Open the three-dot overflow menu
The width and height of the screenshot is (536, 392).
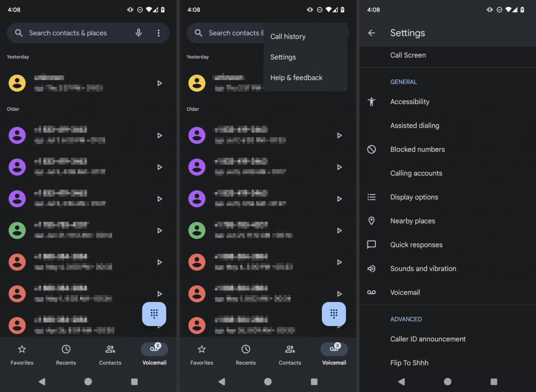pos(159,33)
